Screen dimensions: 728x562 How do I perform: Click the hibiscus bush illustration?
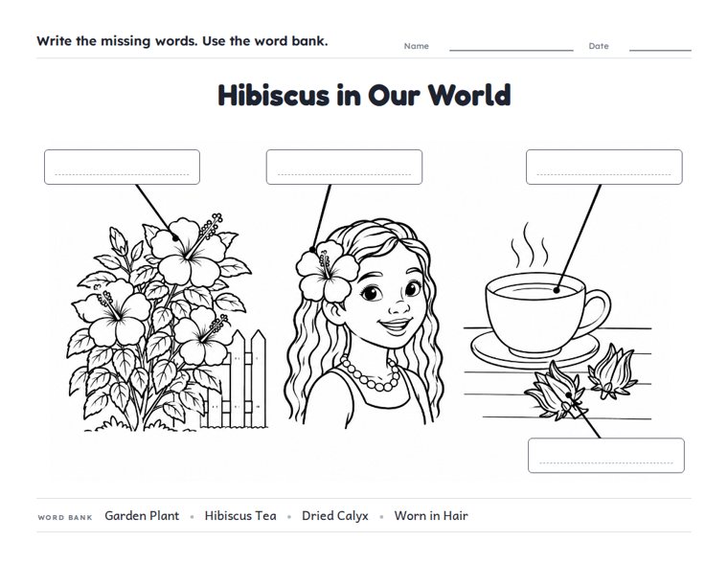coord(160,323)
